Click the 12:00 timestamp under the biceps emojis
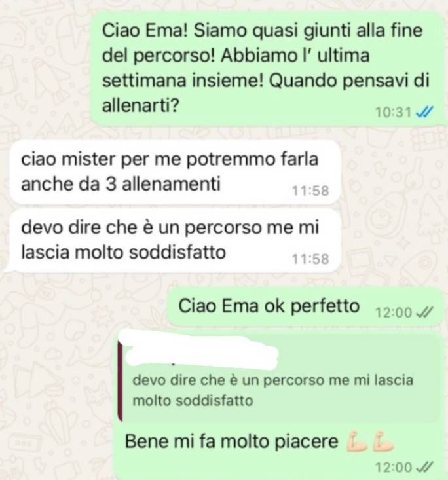The height and width of the screenshot is (480, 448). point(394,468)
